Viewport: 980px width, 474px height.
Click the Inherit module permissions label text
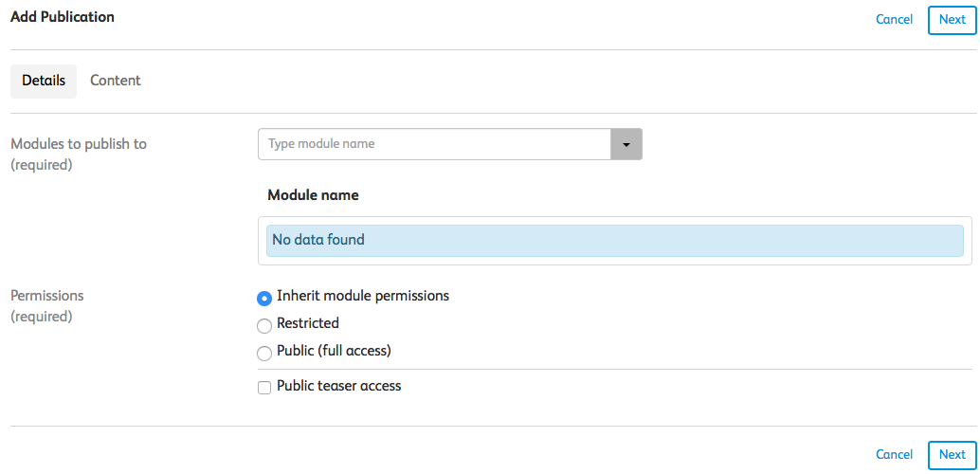[362, 296]
